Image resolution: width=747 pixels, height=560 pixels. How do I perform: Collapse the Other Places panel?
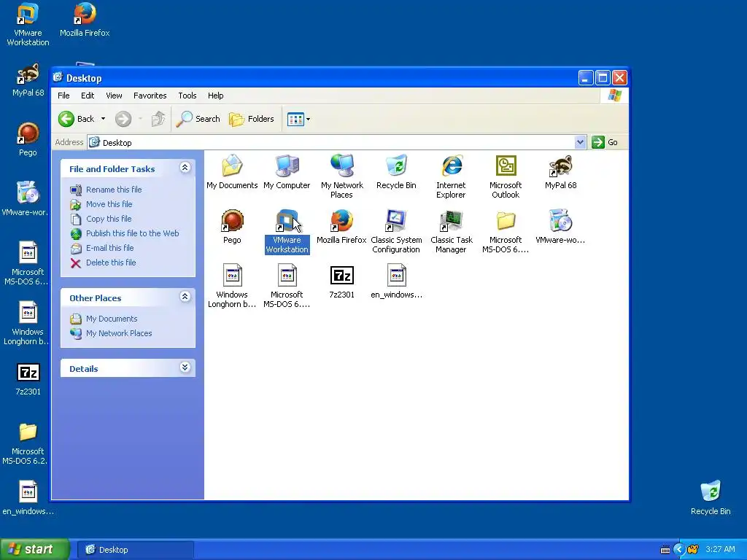tap(185, 297)
